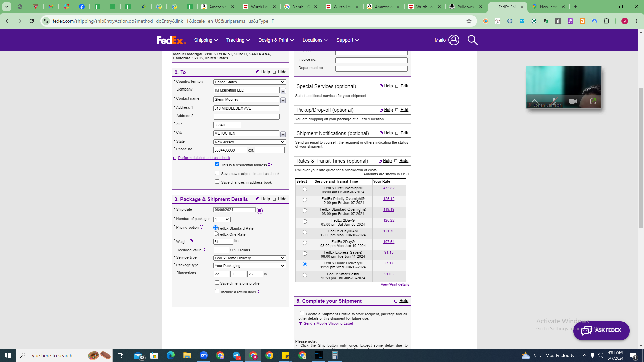
Task: Open the Calculator app in the taskbar
Action: pyautogui.click(x=335, y=355)
